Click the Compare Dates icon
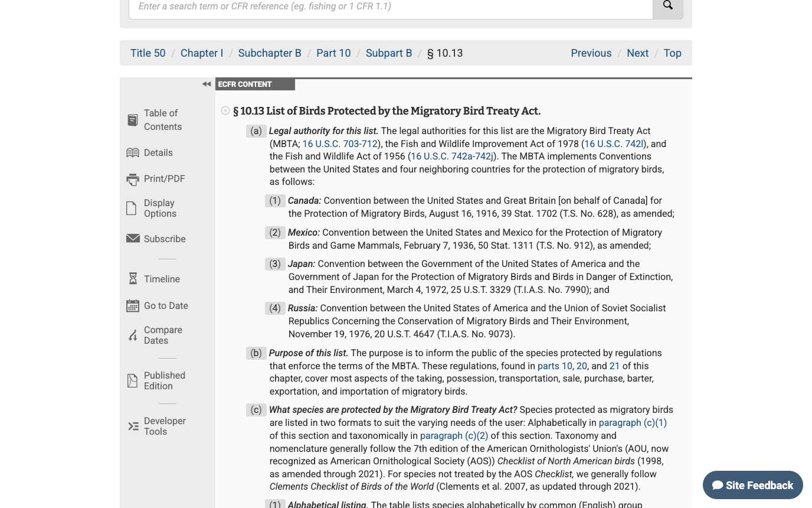Image resolution: width=812 pixels, height=508 pixels. 133,336
